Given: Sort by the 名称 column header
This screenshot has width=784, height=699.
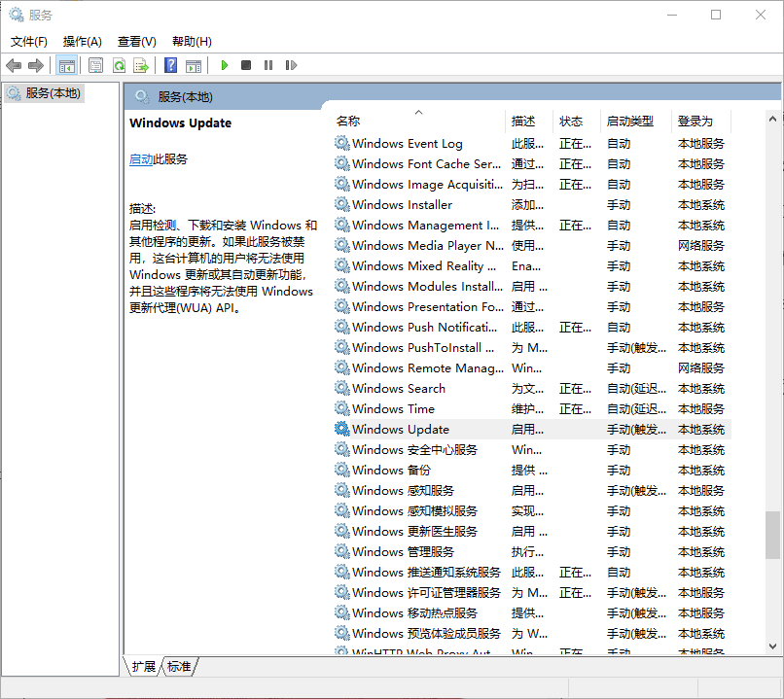Looking at the screenshot, I should coord(418,121).
